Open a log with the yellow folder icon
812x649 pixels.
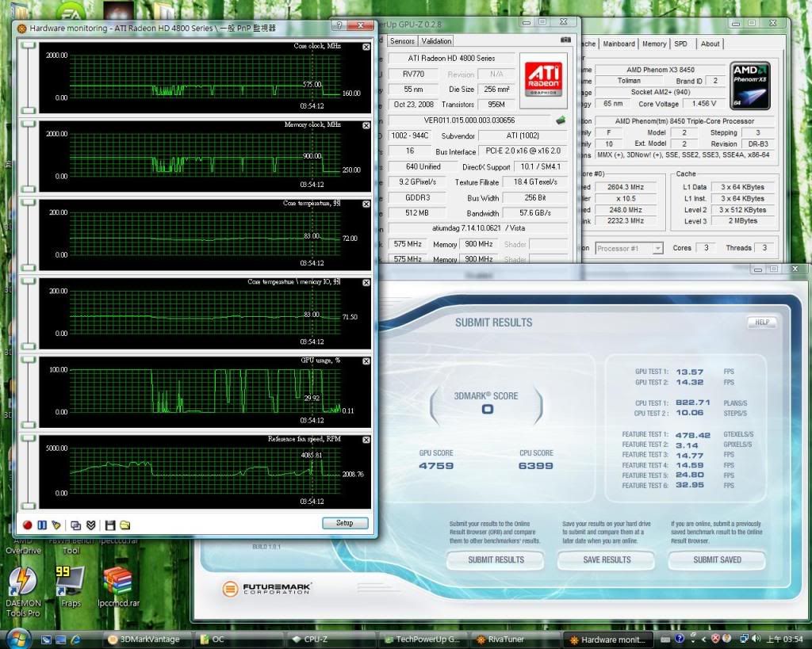[x=124, y=525]
